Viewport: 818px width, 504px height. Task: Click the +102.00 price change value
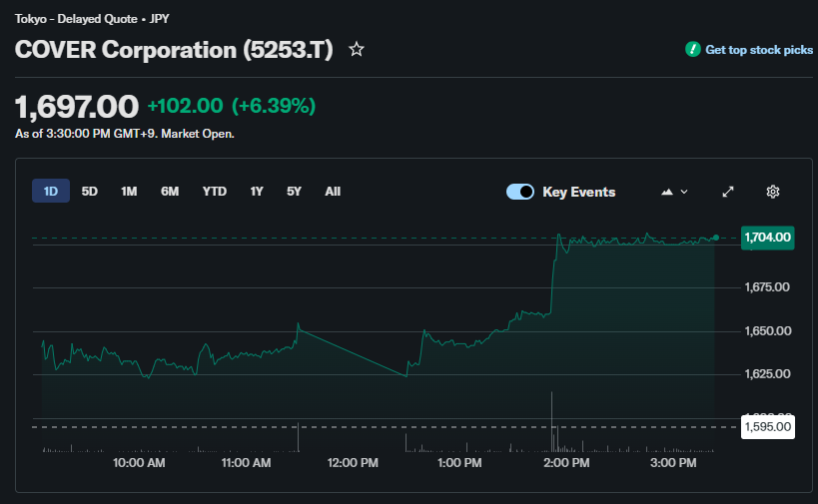coord(185,106)
